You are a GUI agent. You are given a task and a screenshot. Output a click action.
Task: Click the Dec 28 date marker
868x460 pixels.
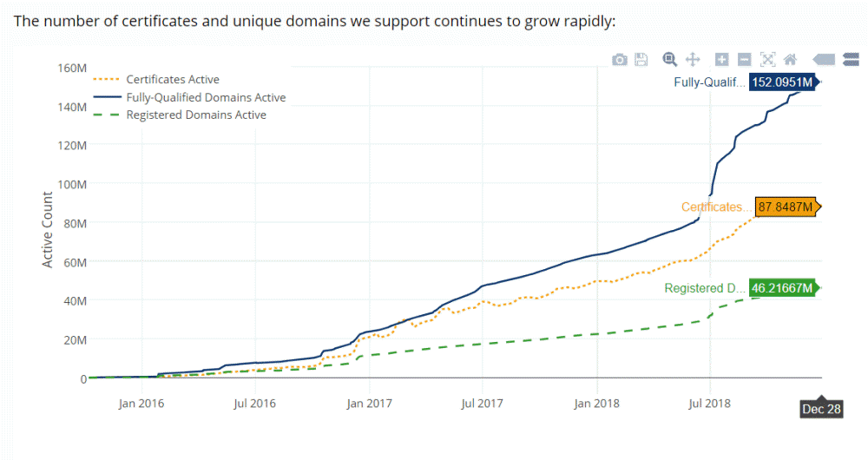point(820,409)
